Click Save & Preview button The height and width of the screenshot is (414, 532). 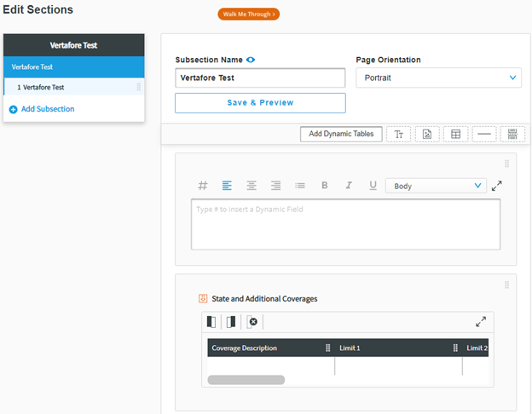260,103
